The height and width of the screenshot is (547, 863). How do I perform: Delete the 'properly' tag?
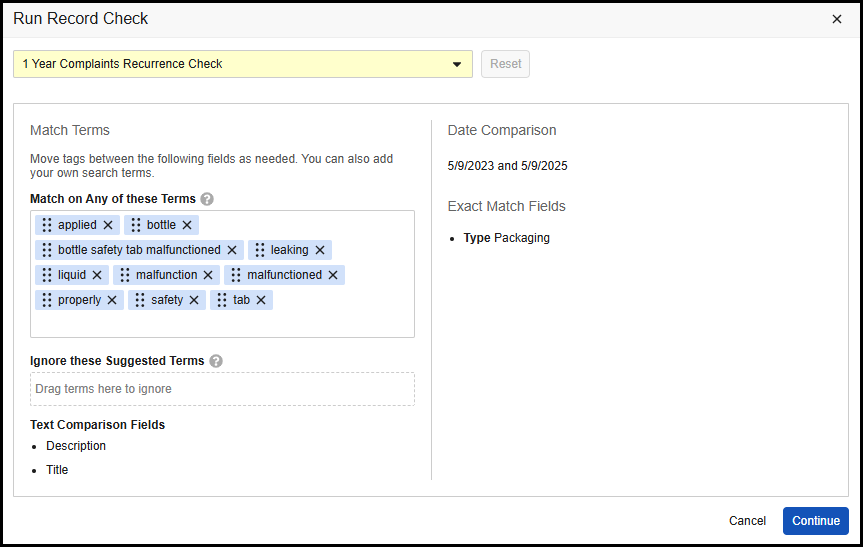[112, 300]
